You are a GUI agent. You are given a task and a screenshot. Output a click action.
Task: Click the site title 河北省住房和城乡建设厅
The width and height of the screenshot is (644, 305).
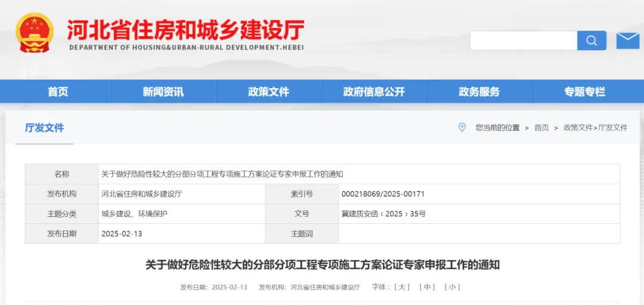pyautogui.click(x=185, y=30)
